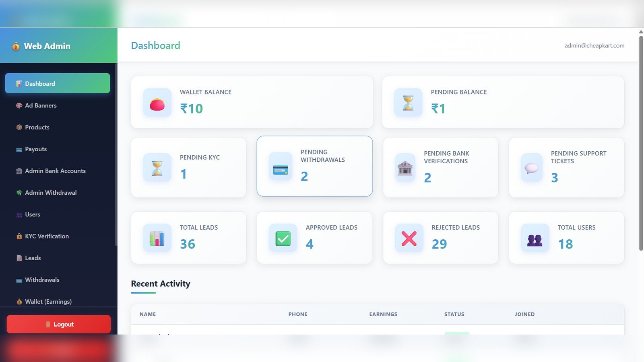Screen dimensions: 644x362
Task: Click the scroll up arrow of the page scrollbar
Action: coord(641,32)
